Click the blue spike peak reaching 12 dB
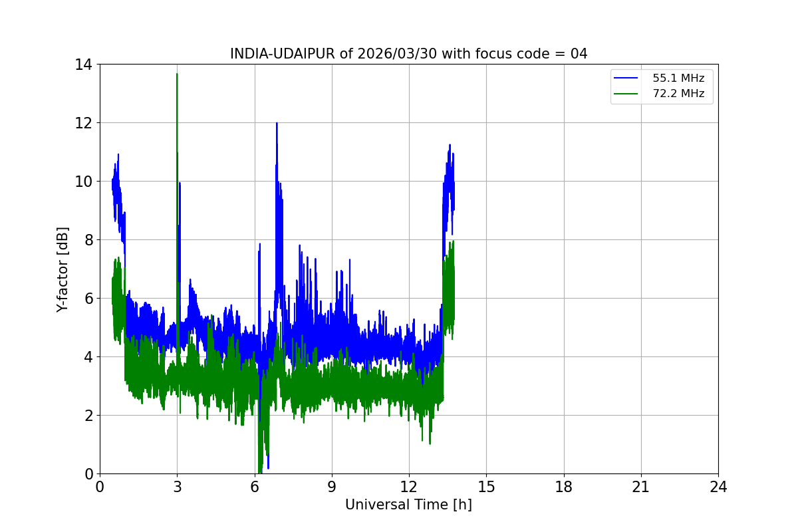The image size is (798, 532). pos(277,124)
